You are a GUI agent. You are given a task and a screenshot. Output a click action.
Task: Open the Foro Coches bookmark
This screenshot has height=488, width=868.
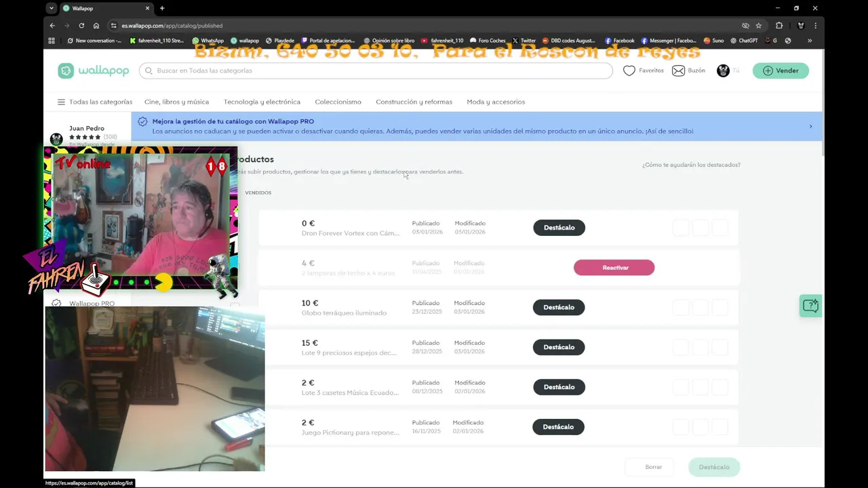pyautogui.click(x=488, y=41)
